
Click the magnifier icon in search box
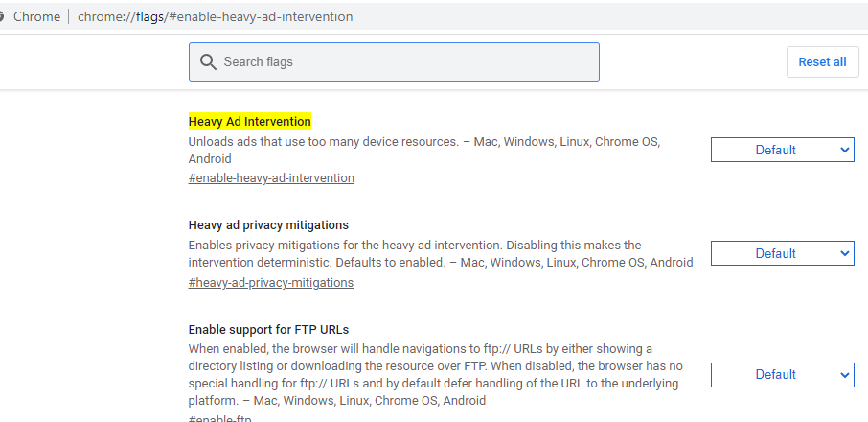coord(208,62)
